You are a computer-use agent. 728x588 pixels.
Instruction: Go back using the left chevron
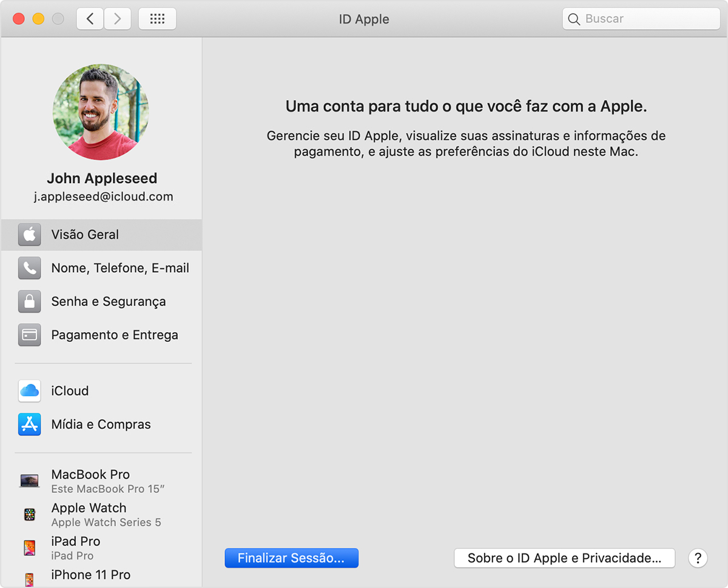click(x=90, y=19)
